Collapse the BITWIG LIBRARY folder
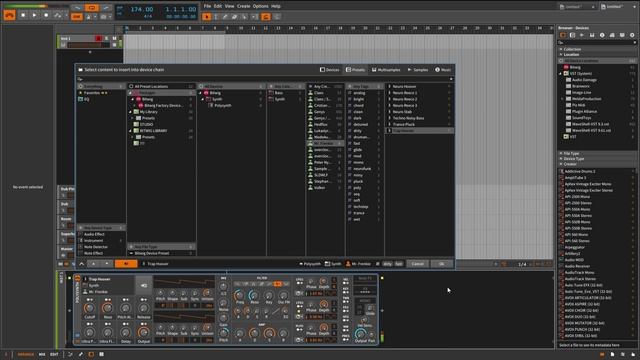This screenshot has width=640, height=360. [x=131, y=131]
